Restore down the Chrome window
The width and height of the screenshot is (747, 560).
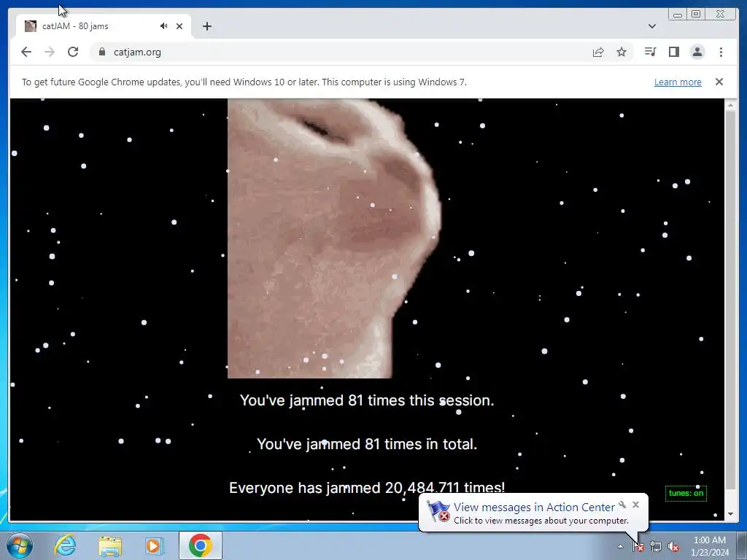coord(696,15)
